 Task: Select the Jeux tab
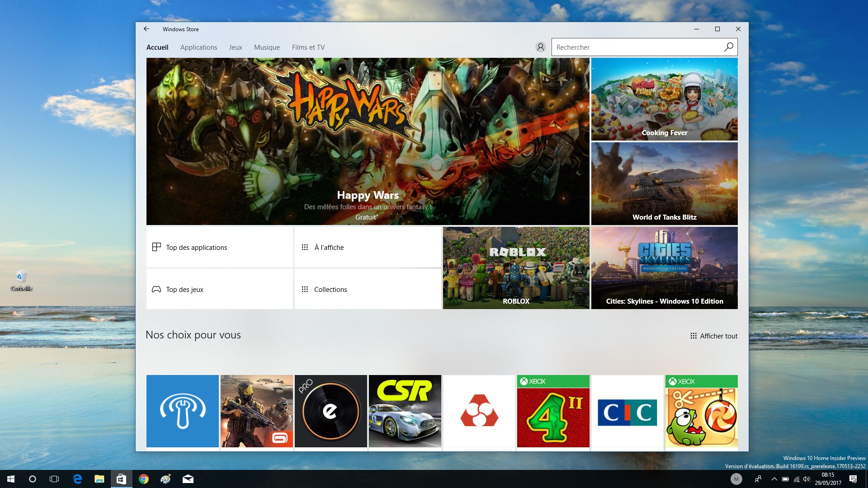[x=236, y=47]
